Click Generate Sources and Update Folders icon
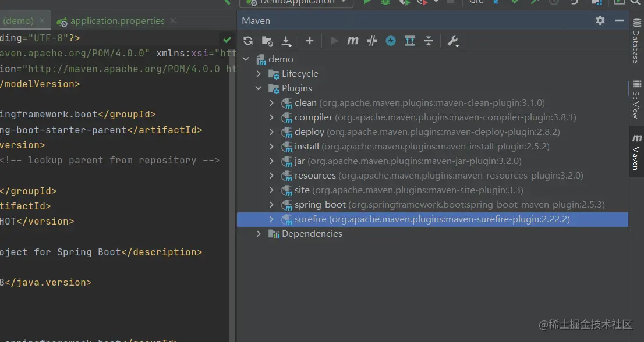 pyautogui.click(x=267, y=41)
